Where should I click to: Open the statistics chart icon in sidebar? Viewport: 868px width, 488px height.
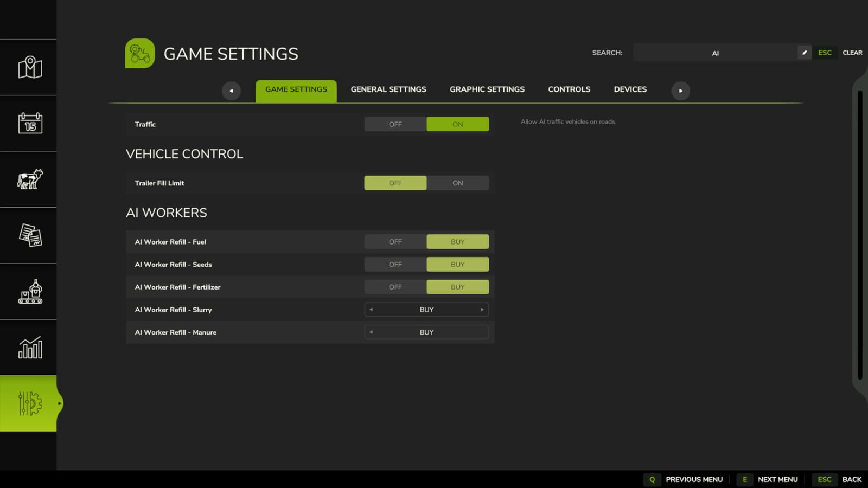[30, 348]
